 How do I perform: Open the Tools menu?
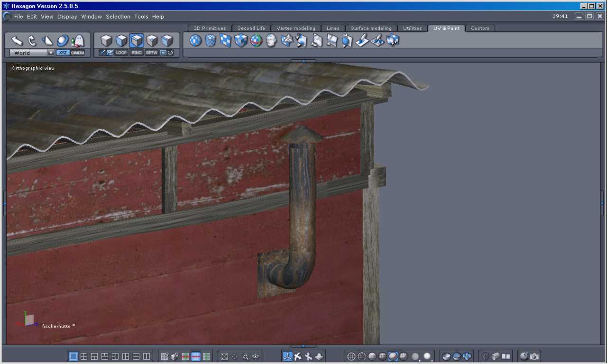pyautogui.click(x=141, y=17)
